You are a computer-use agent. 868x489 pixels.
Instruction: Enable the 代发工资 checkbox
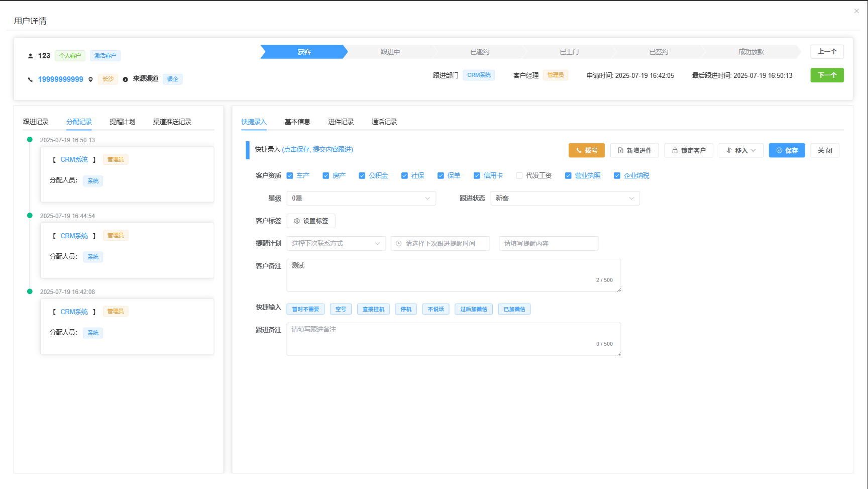(x=520, y=175)
